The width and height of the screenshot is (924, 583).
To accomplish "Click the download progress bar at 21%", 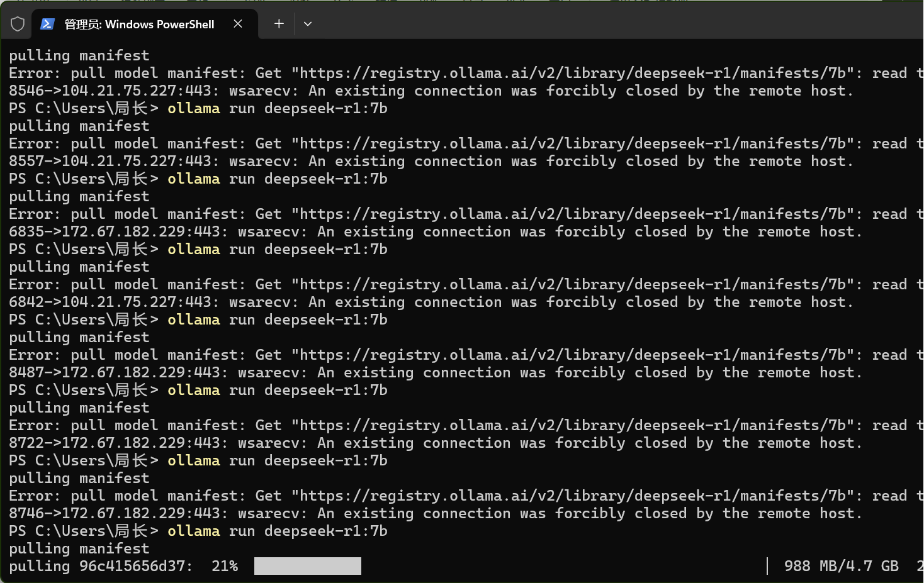I will click(308, 565).
